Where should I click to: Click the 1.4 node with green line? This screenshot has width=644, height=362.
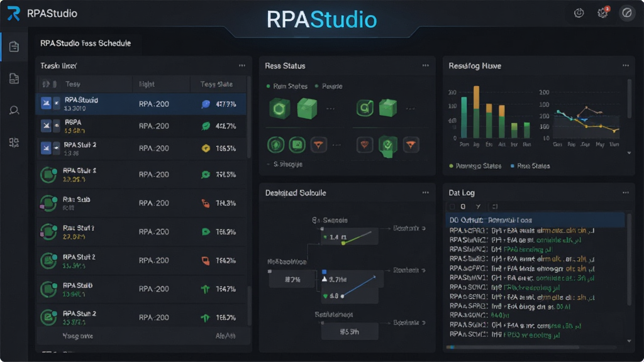tap(349, 237)
